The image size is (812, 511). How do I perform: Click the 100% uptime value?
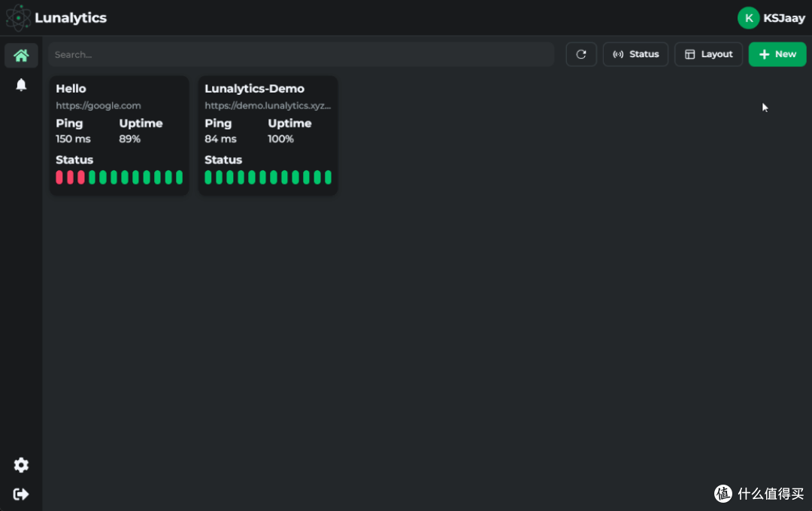[x=280, y=139]
